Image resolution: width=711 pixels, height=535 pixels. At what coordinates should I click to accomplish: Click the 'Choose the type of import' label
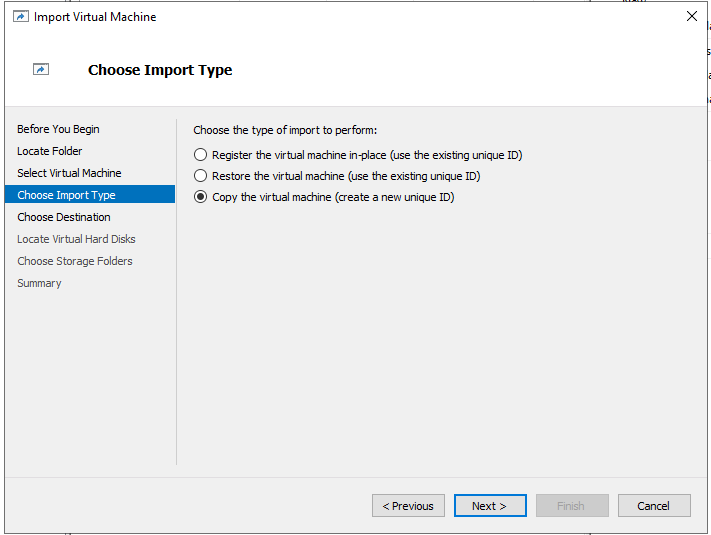point(285,130)
